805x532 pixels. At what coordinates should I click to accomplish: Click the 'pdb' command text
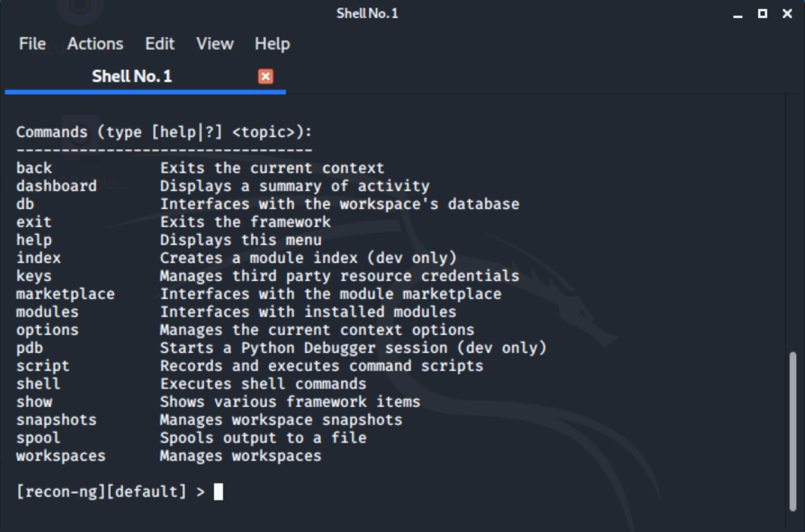tap(30, 348)
